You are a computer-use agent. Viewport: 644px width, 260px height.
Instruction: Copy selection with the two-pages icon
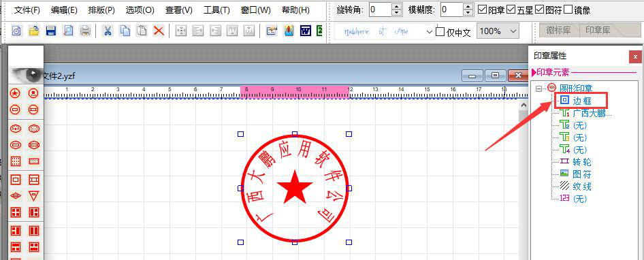tap(125, 31)
